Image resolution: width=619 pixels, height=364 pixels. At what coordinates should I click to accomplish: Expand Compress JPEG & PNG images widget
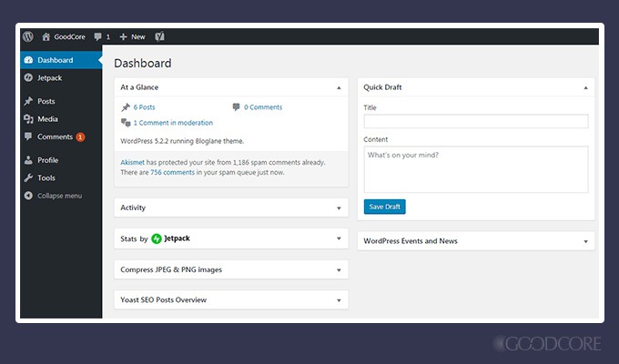(339, 270)
